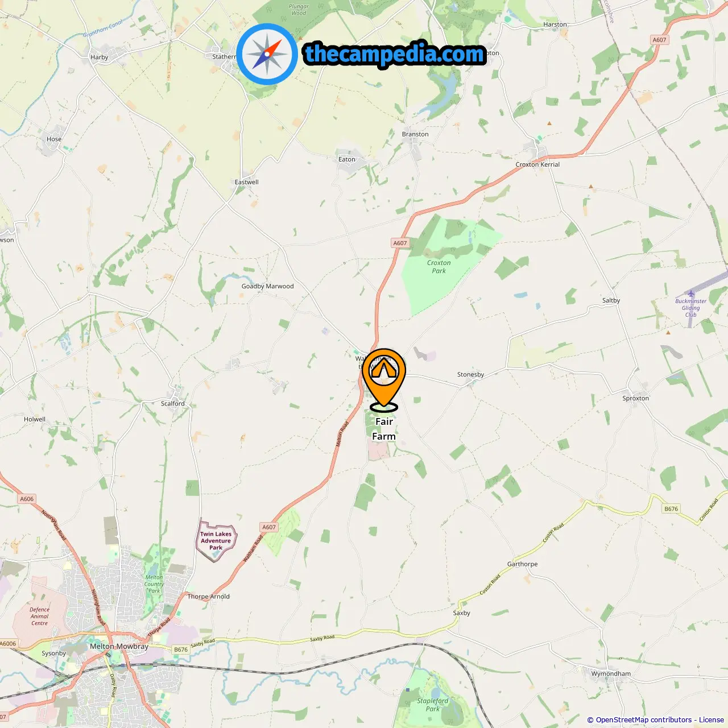This screenshot has width=728, height=728.
Task: Select the Twin Lakes Adventure Park label
Action: coord(216,541)
